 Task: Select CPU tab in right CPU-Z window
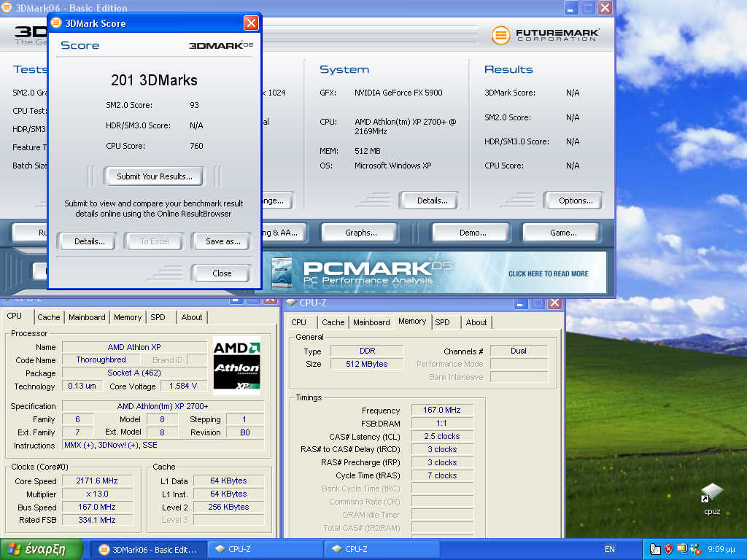(x=298, y=322)
